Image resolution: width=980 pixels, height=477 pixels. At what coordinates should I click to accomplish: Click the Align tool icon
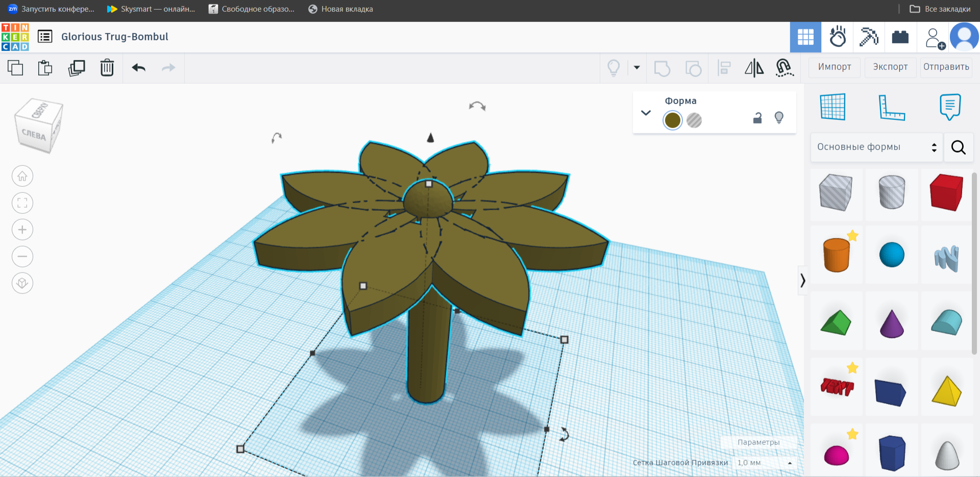[724, 68]
